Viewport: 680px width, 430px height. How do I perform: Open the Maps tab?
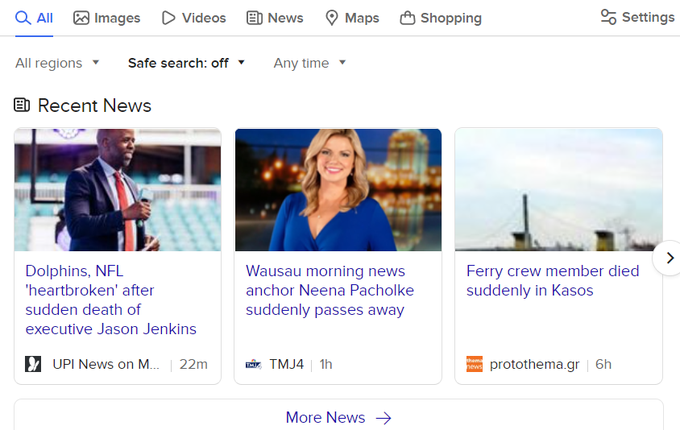tap(352, 18)
